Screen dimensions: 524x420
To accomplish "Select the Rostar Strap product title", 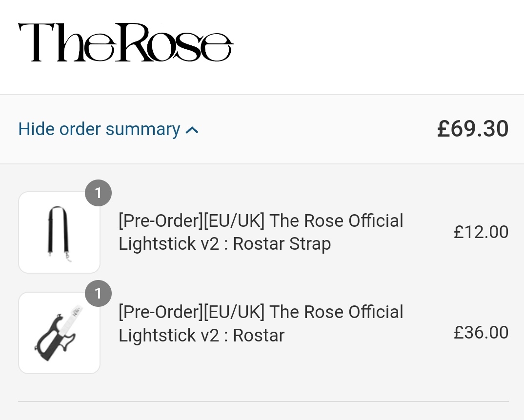I will point(261,232).
